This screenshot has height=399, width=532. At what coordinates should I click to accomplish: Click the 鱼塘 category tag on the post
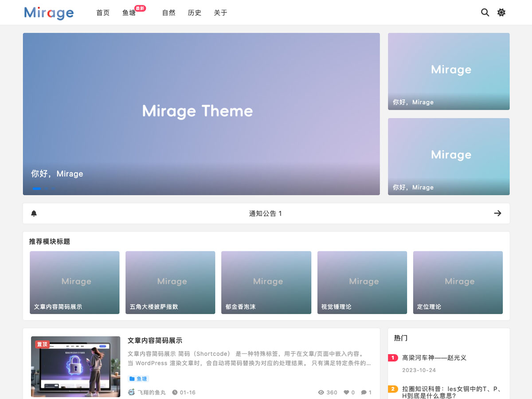pos(138,379)
